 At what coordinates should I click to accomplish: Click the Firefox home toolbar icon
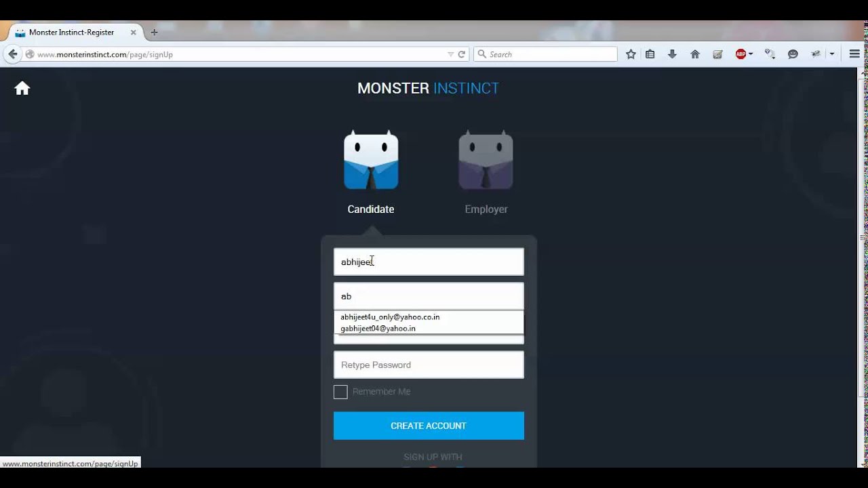695,54
